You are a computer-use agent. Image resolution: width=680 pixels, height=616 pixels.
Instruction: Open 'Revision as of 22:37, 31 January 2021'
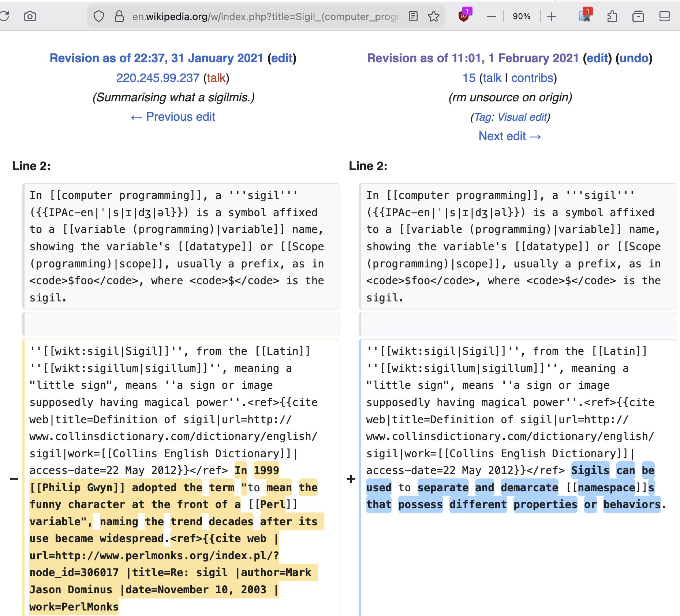tap(156, 58)
